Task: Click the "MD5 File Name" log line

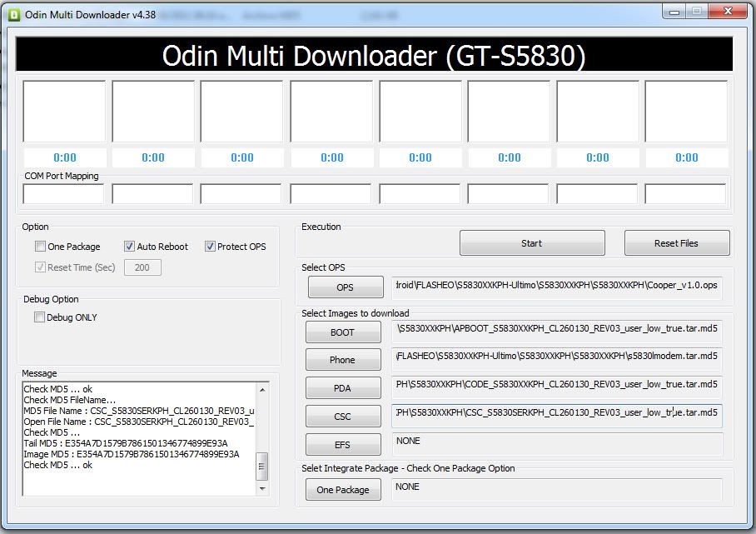Action: pyautogui.click(x=139, y=411)
